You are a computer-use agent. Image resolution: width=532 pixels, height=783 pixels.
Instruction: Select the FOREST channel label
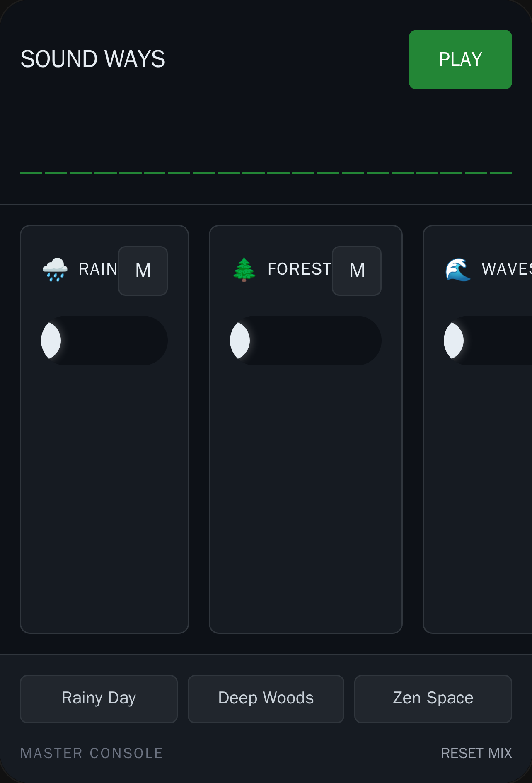tap(300, 269)
